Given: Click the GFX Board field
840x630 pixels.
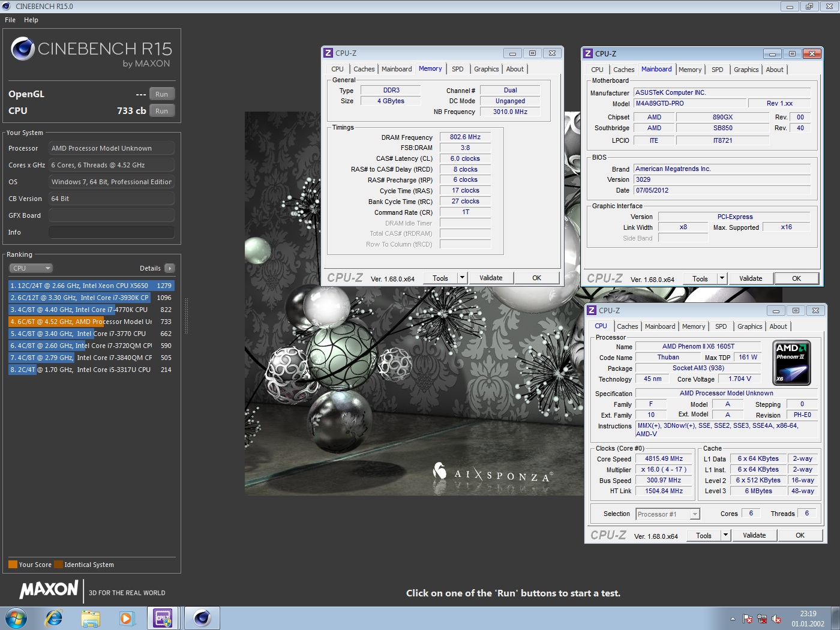Looking at the screenshot, I should click(x=112, y=215).
